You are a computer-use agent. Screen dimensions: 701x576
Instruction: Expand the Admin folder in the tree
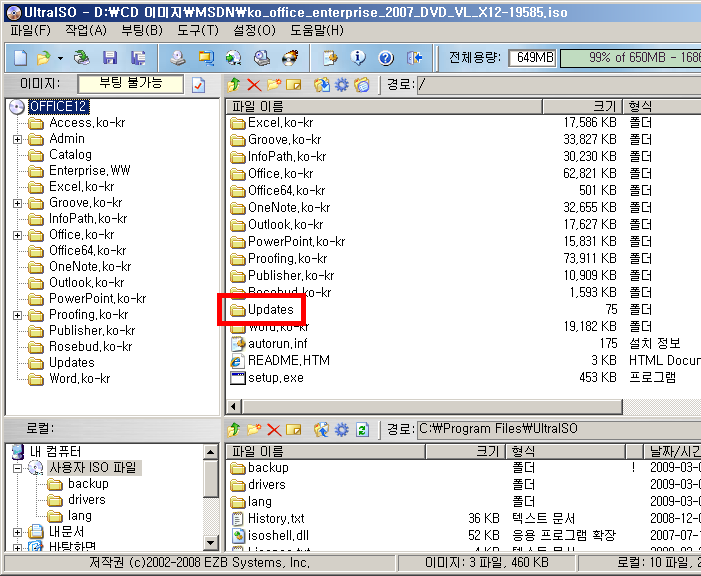(x=17, y=139)
